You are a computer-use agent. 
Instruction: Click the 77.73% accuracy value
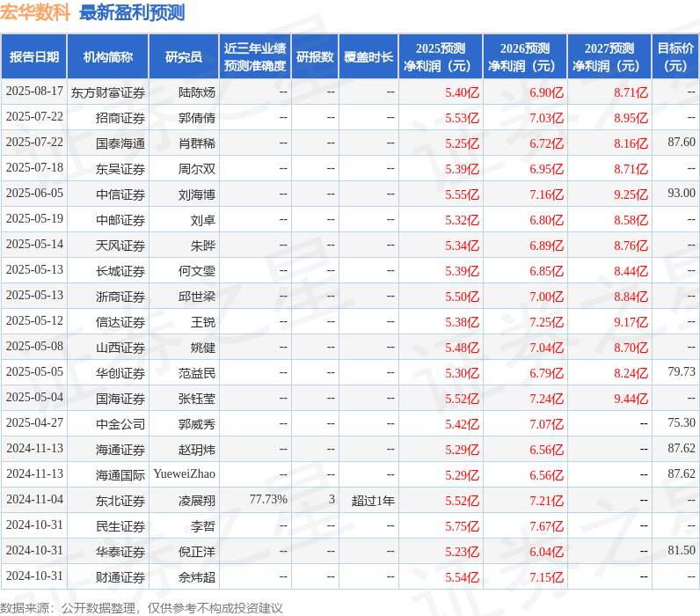268,499
